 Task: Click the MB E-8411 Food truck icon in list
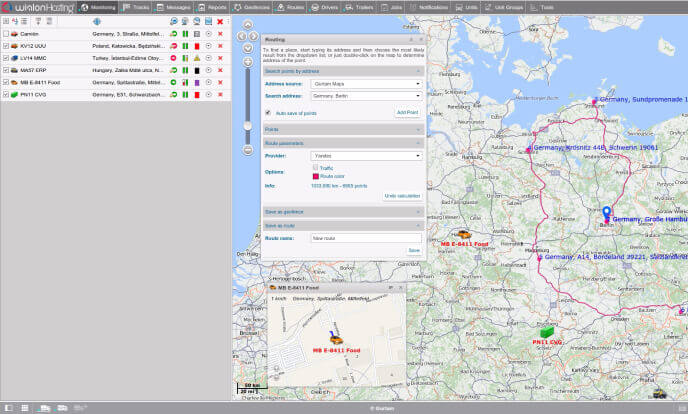(x=13, y=83)
